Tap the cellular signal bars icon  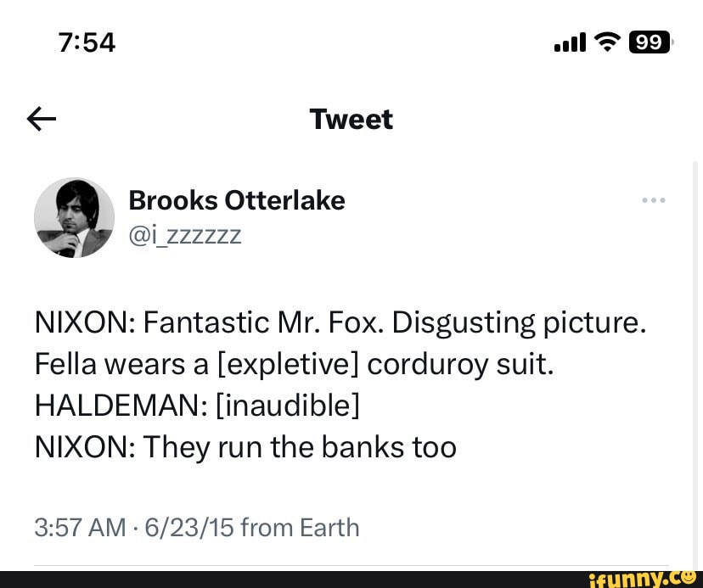[x=570, y=42]
